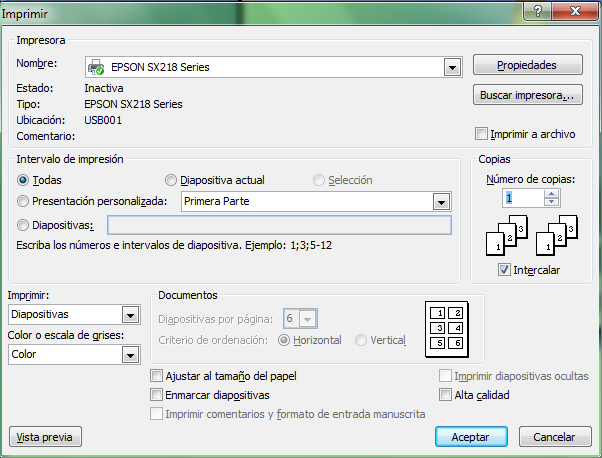Select Diapositiva actual radio button
602x458 pixels.
click(x=170, y=180)
